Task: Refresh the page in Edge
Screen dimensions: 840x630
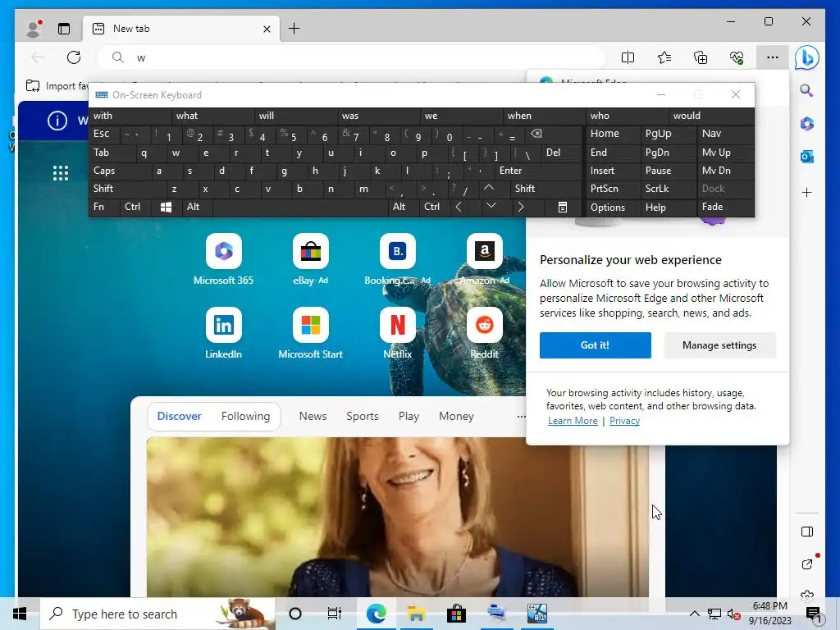Action: coord(74,57)
